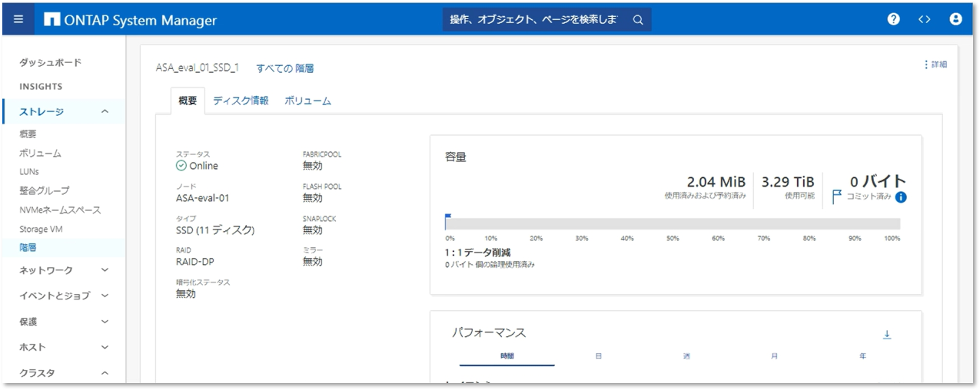
Task: Download performance data with arrow icon
Action: pos(887,335)
